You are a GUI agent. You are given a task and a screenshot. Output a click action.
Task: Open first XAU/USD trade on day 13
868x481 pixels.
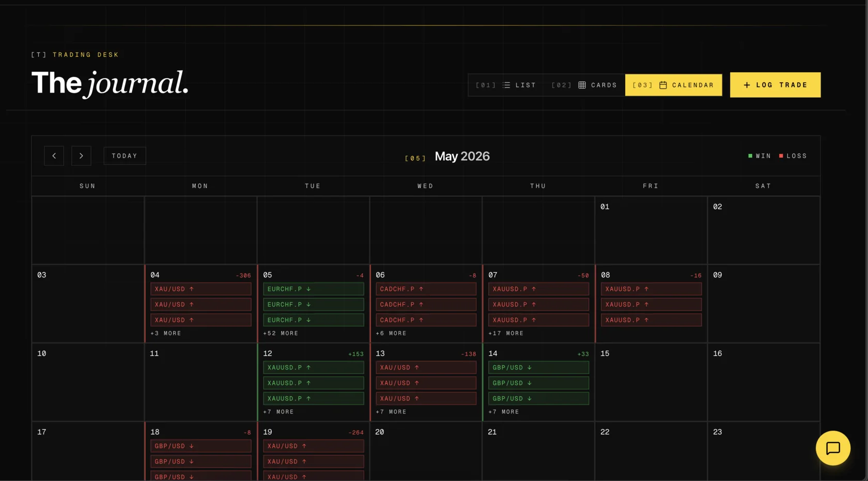[426, 368]
